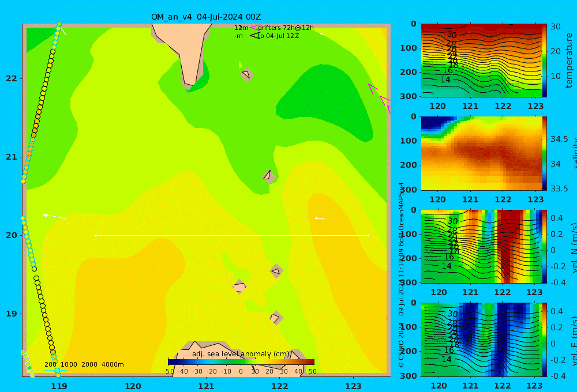Screen dimensions: 577x392
Task: Click latitude label '19' on main map
Action: pos(12,314)
